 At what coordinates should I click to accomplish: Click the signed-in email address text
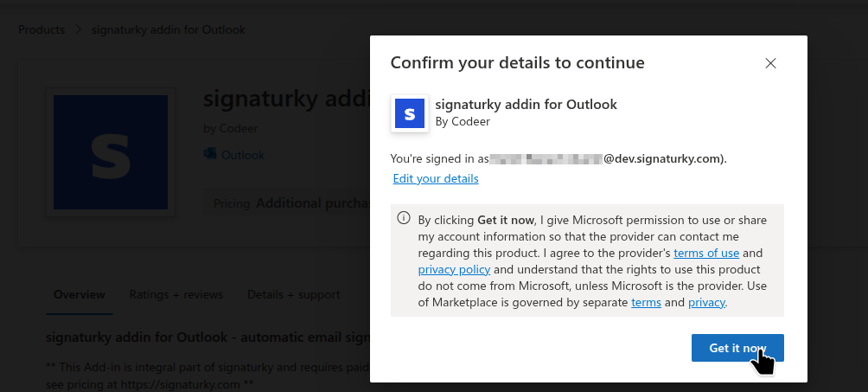[x=607, y=158]
